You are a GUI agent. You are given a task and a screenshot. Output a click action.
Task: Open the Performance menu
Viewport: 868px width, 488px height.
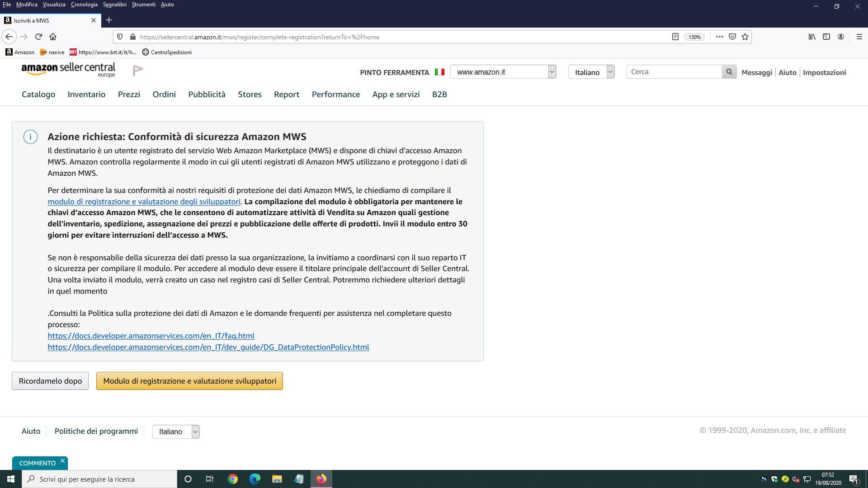click(x=335, y=94)
